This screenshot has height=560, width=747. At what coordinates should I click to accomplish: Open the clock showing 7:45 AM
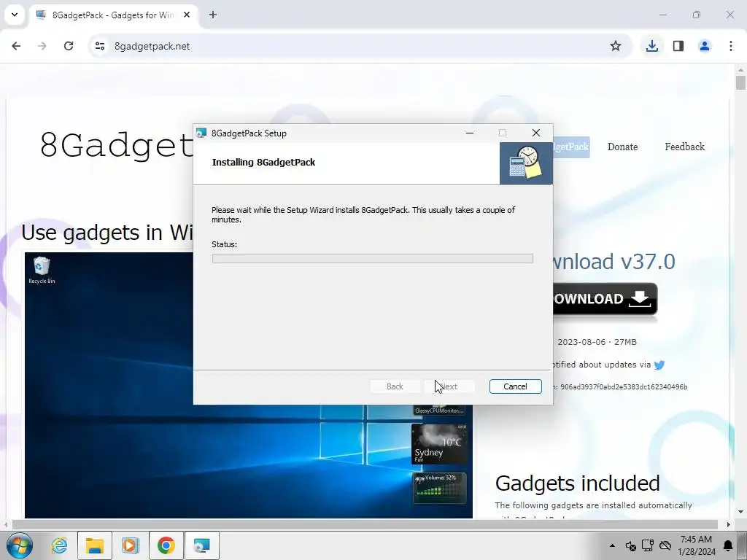(x=697, y=545)
